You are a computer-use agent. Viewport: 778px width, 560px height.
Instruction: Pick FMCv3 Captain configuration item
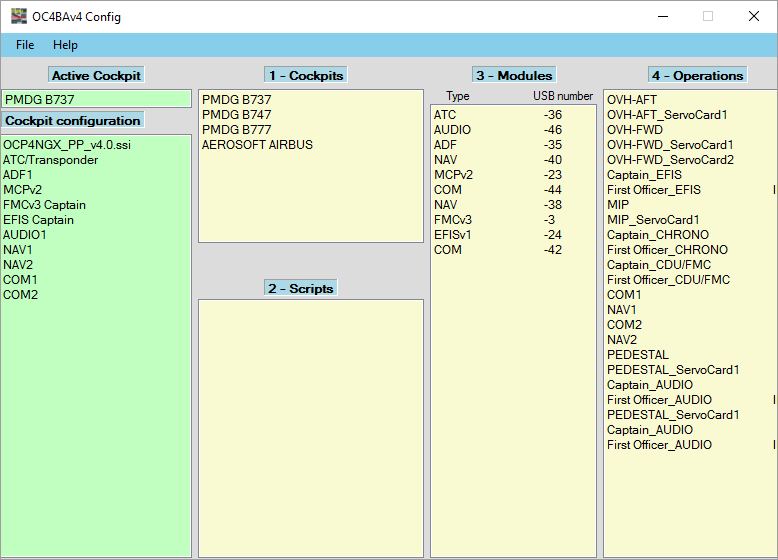click(44, 205)
